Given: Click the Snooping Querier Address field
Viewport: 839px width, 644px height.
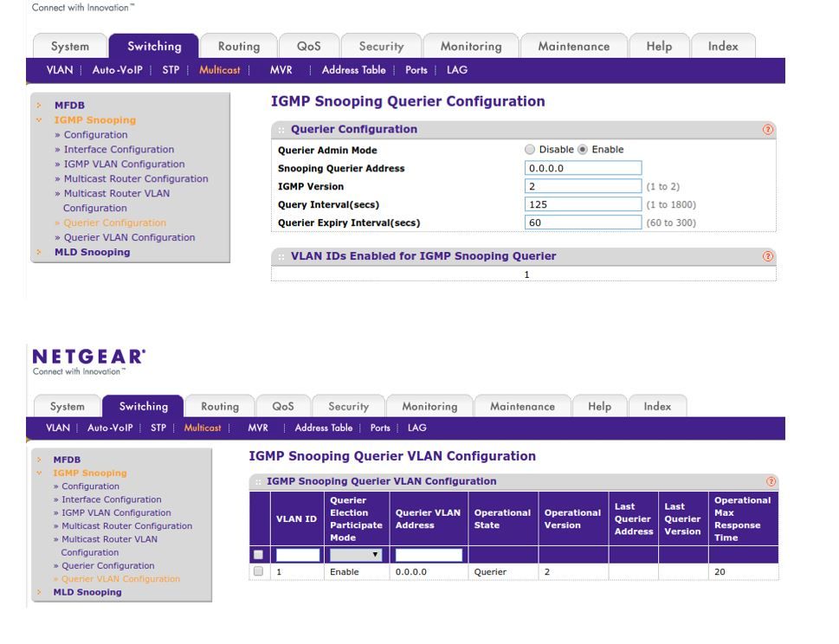Looking at the screenshot, I should coord(583,169).
